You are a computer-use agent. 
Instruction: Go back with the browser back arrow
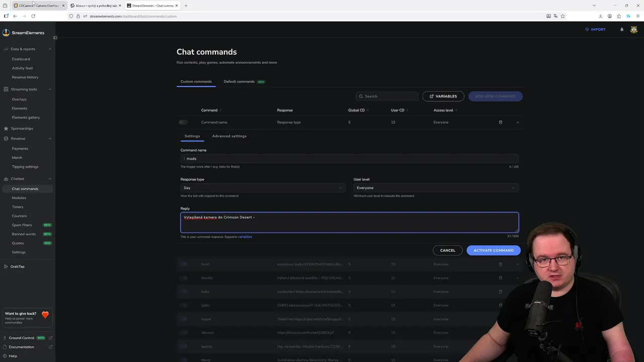pos(15,16)
